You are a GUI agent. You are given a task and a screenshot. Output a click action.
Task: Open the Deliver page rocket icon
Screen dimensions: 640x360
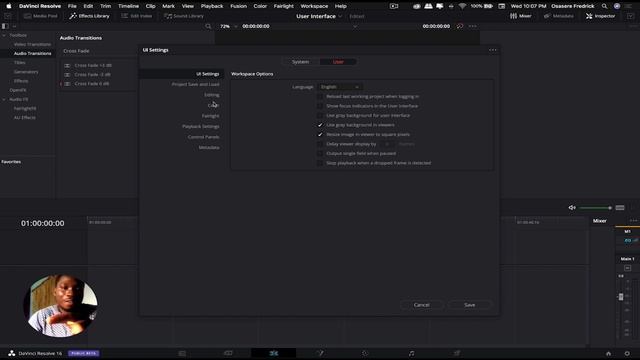click(x=457, y=353)
